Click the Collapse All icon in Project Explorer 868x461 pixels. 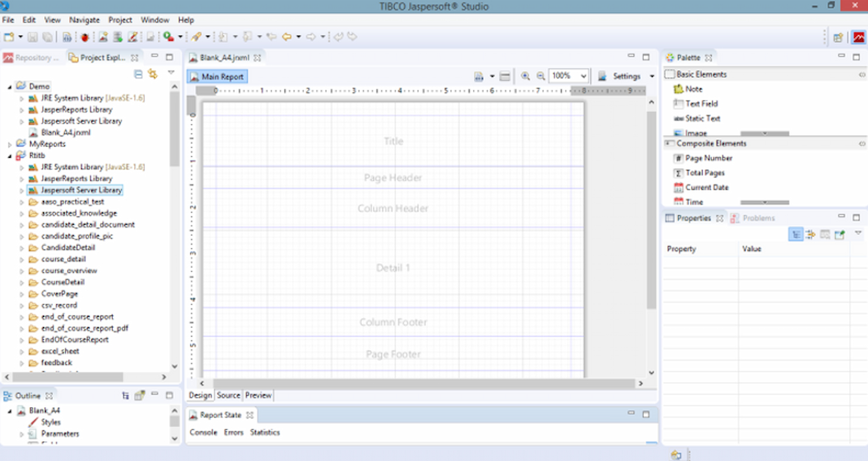point(138,74)
